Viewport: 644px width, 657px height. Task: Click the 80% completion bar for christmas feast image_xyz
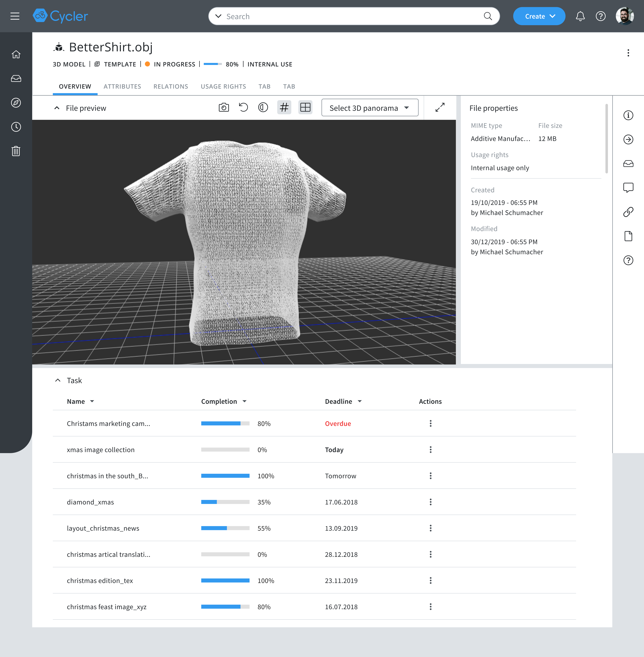coord(225,606)
